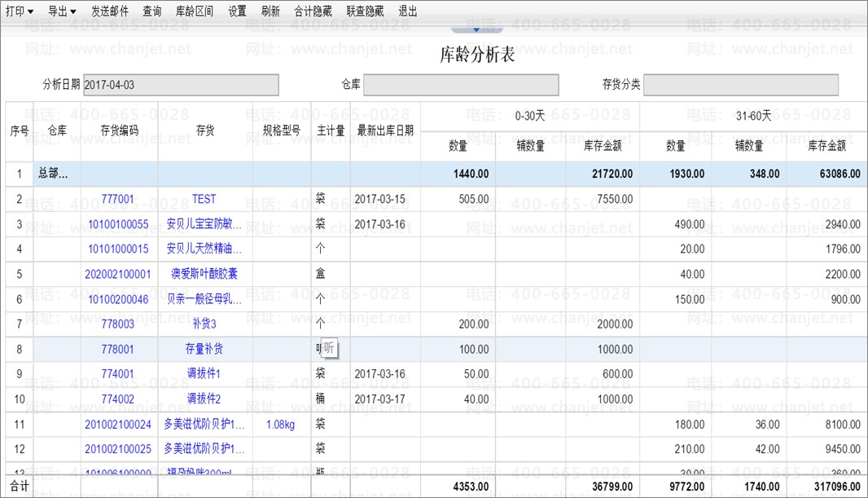Toggle 合计隐藏 option
Image resolution: width=868 pixels, height=498 pixels.
[x=313, y=11]
